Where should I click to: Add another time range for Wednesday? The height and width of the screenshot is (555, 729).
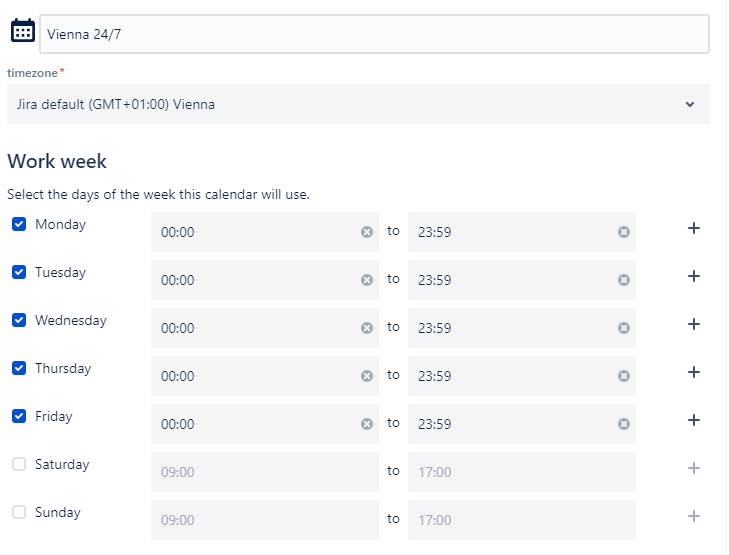pos(694,324)
